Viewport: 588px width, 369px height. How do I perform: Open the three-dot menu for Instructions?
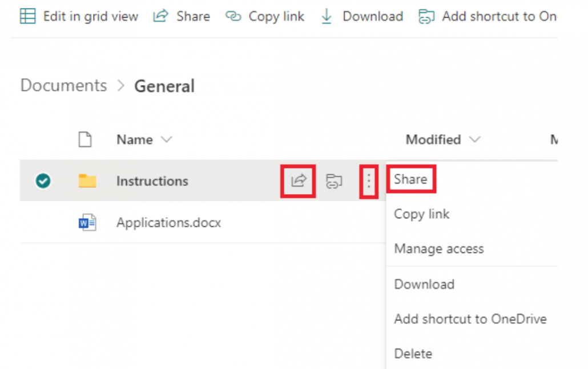pyautogui.click(x=368, y=181)
